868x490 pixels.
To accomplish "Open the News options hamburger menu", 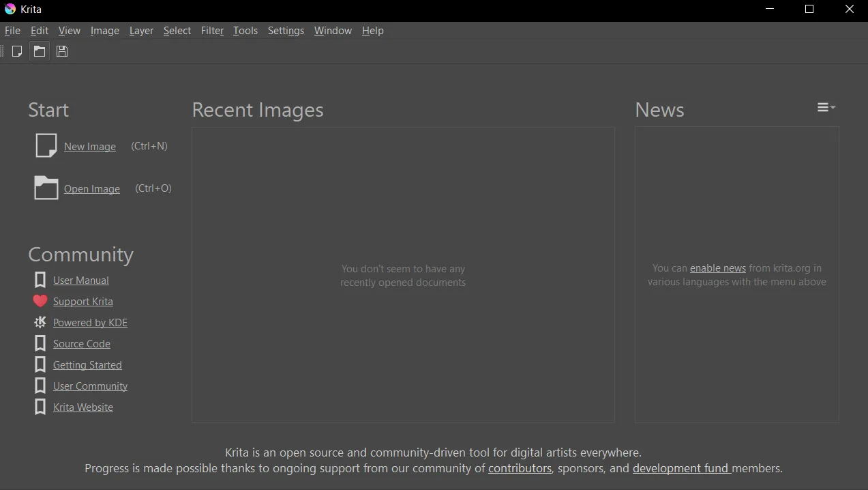I will [x=826, y=108].
